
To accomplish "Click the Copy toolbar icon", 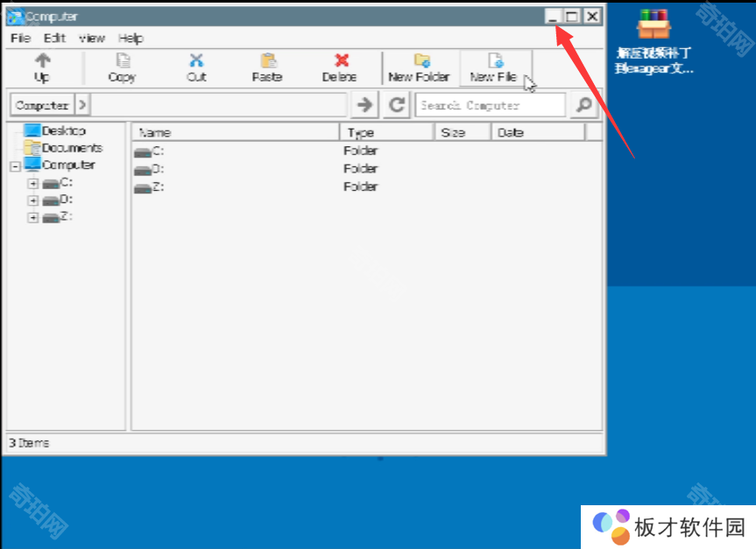I will click(123, 61).
